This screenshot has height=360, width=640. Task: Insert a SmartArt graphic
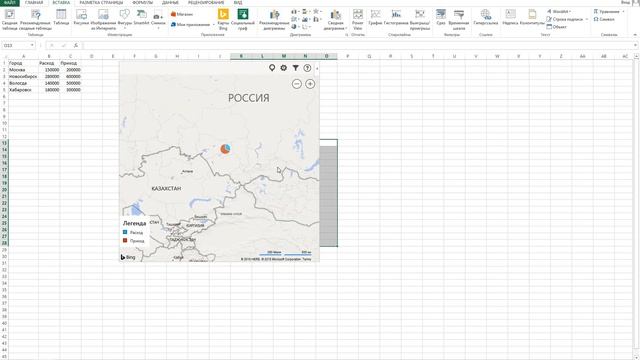141,17
